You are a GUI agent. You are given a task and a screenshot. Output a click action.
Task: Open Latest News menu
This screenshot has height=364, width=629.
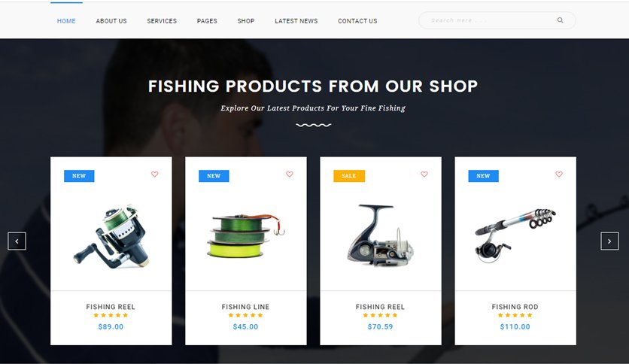coord(296,21)
